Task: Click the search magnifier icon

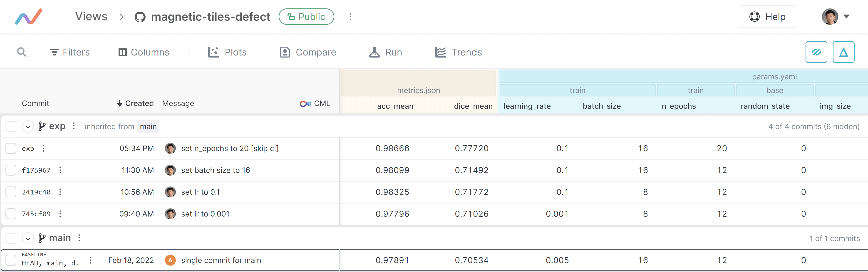Action: (22, 52)
